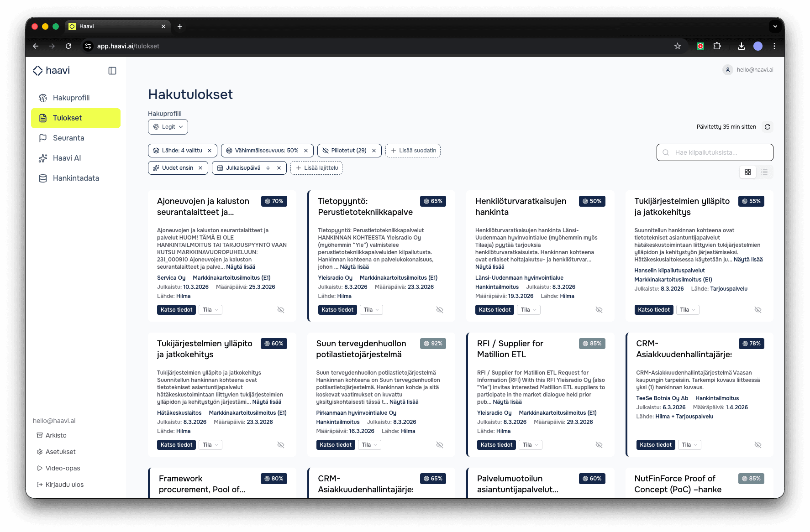Viewport: 810px width, 532px height.
Task: Hide the CRM-Asiakkuudenhallintajärjestelmä card
Action: click(758, 445)
